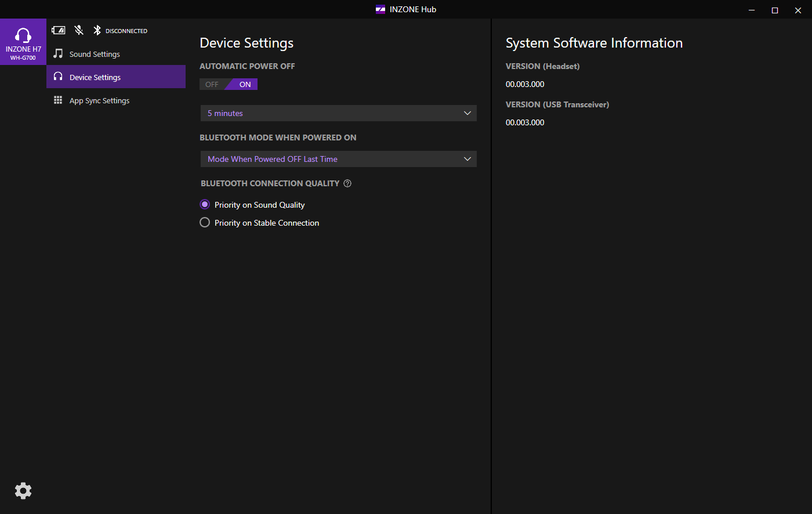Maximize the INZONE Hub window
The height and width of the screenshot is (514, 812).
tap(775, 9)
